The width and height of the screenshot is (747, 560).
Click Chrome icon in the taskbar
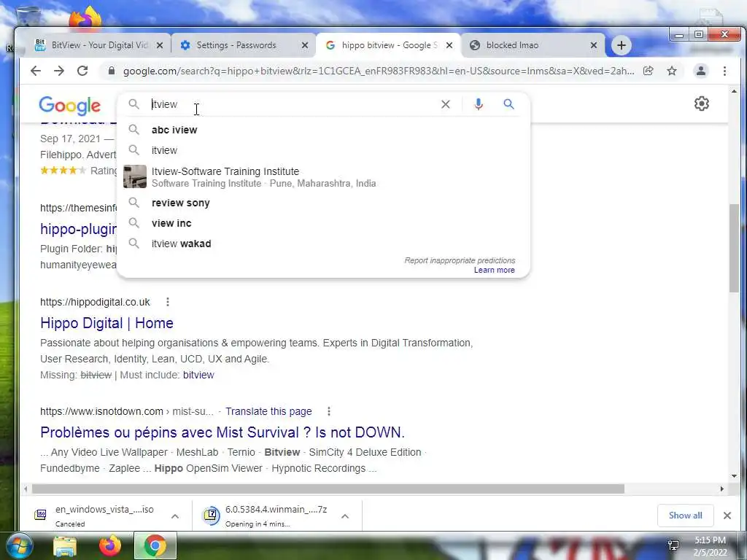pos(155,545)
